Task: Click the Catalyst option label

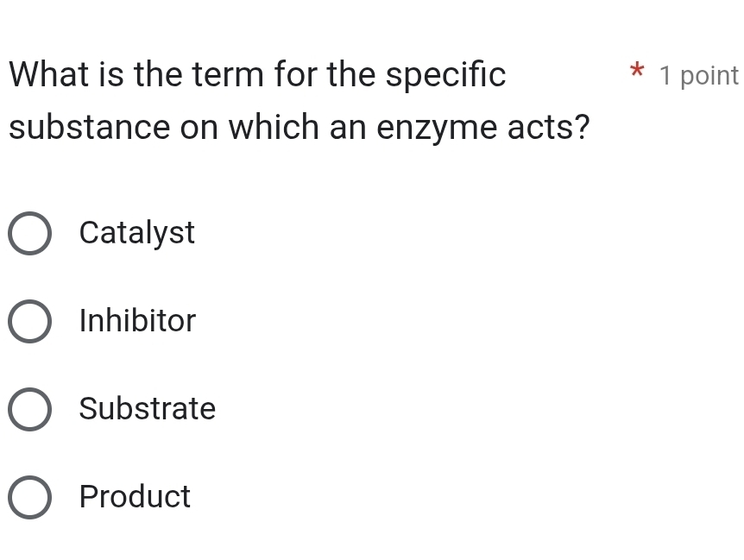Action: tap(136, 233)
